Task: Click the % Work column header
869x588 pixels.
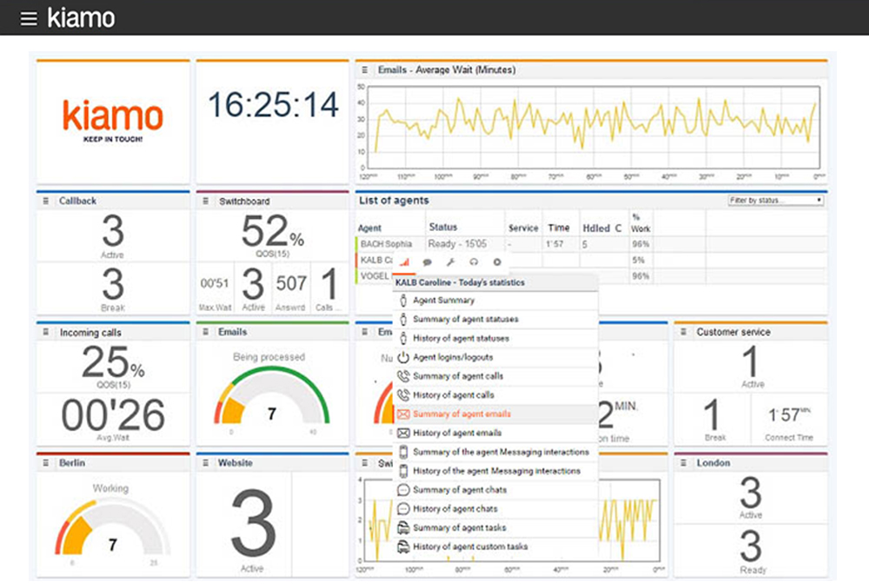Action: click(640, 223)
